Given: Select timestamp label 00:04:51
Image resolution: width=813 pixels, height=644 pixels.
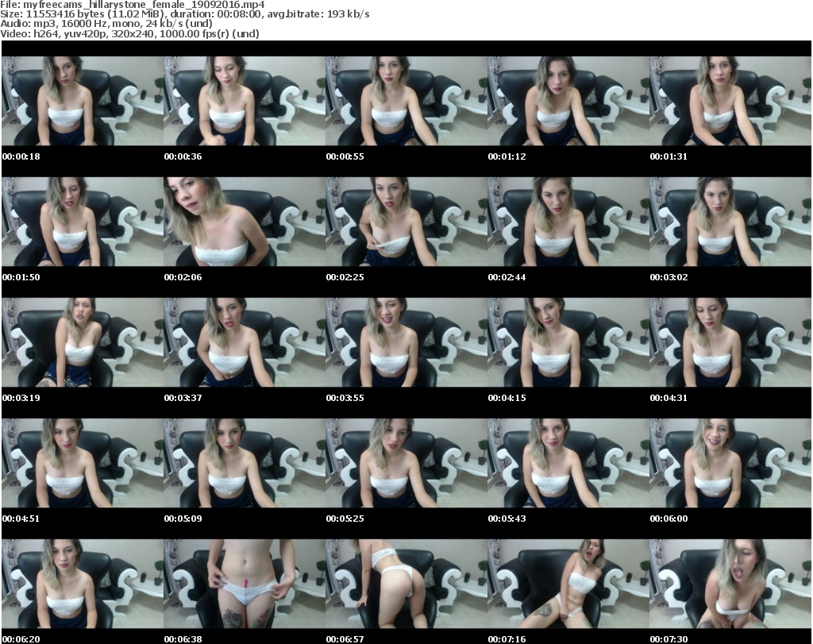Looking at the screenshot, I should coord(21,519).
